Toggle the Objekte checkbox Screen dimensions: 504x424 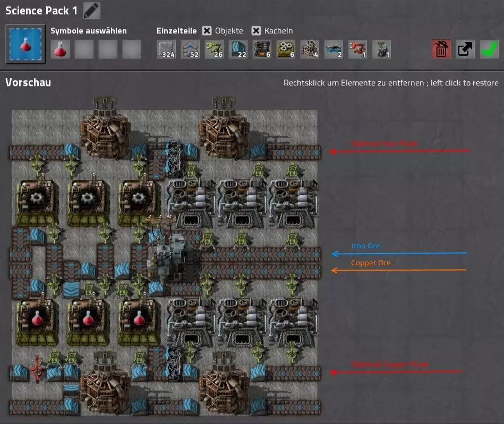(x=207, y=31)
